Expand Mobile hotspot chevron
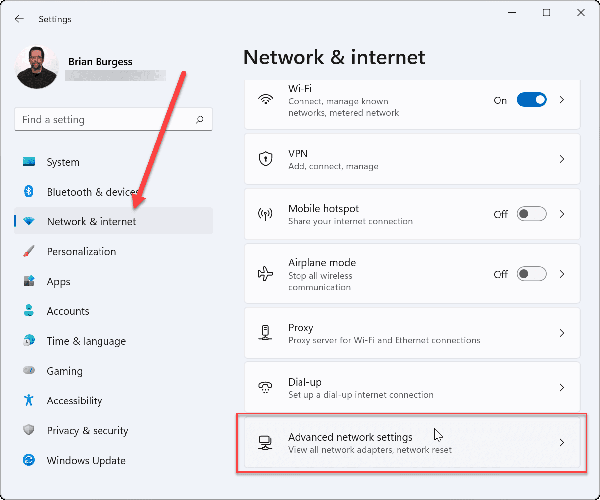600x500 pixels. pyautogui.click(x=561, y=214)
